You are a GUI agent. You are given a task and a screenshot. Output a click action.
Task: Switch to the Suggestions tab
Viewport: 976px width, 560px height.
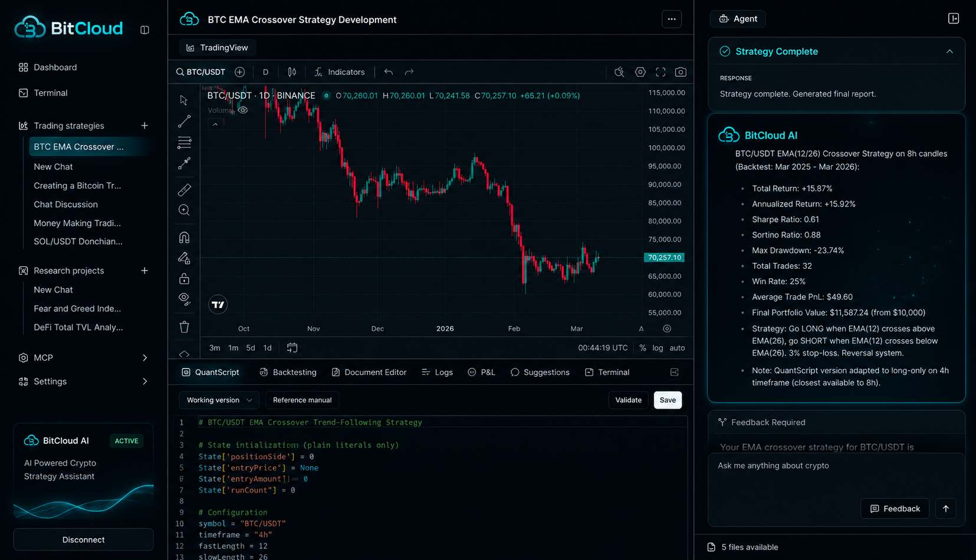pos(540,372)
